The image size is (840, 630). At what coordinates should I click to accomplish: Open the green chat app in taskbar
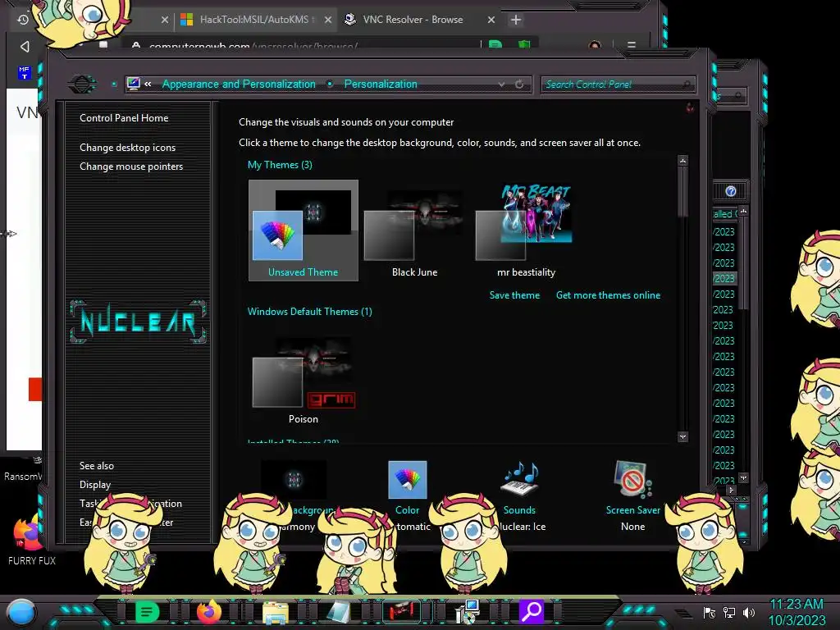click(147, 611)
